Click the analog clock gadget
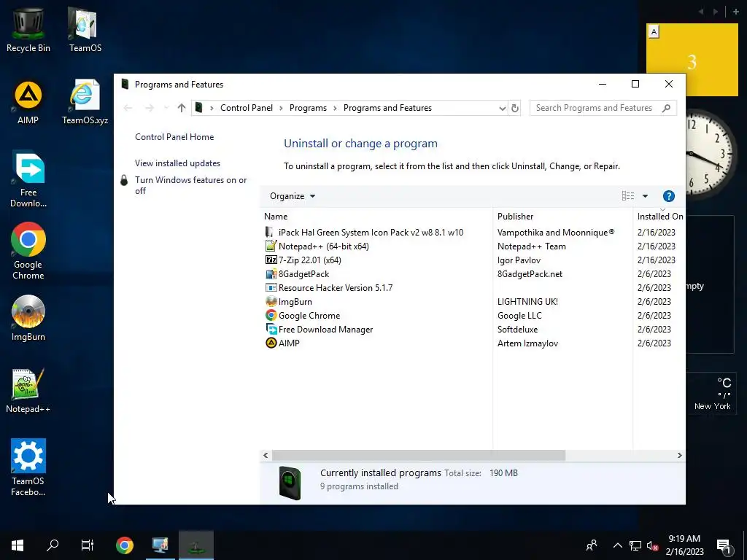Image resolution: width=747 pixels, height=560 pixels. (711, 155)
